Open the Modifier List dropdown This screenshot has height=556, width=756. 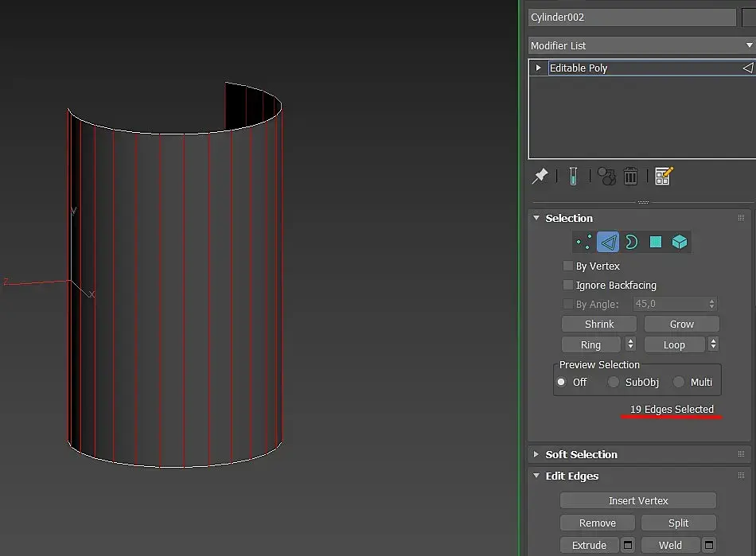[642, 45]
